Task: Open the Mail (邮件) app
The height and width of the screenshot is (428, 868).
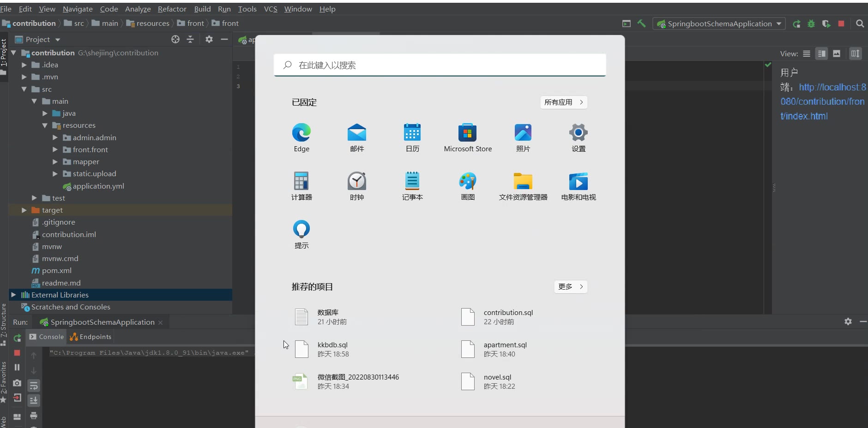Action: (357, 137)
